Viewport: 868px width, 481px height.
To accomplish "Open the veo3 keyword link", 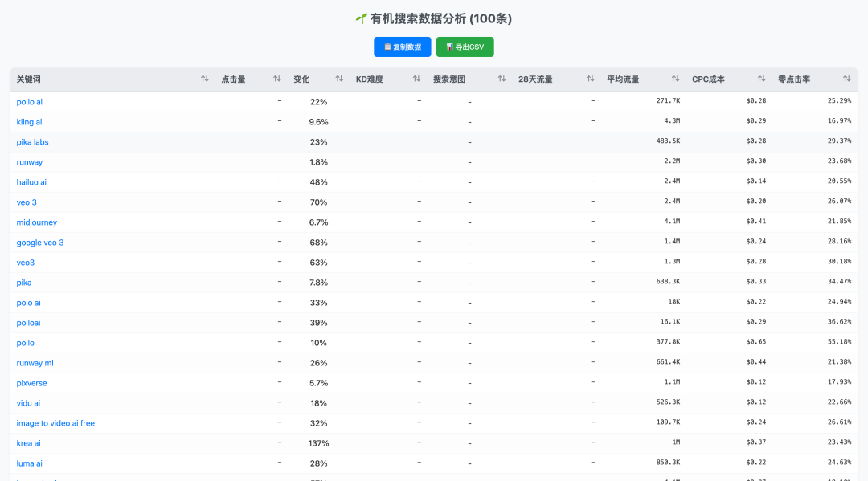I will coord(26,263).
